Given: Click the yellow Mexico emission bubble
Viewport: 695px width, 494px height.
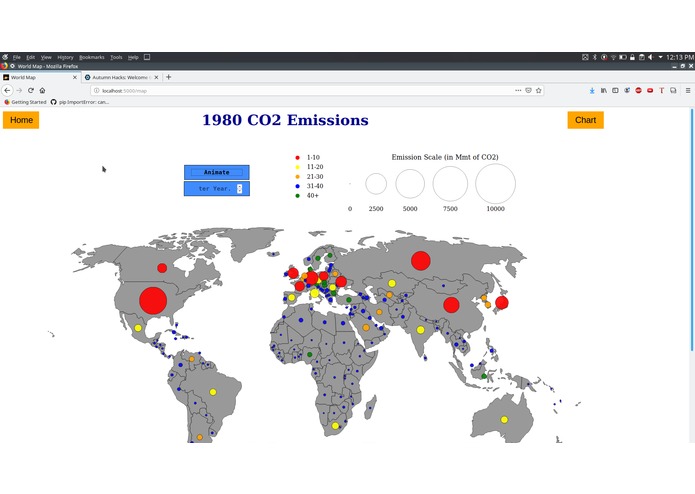Looking at the screenshot, I should tap(138, 328).
